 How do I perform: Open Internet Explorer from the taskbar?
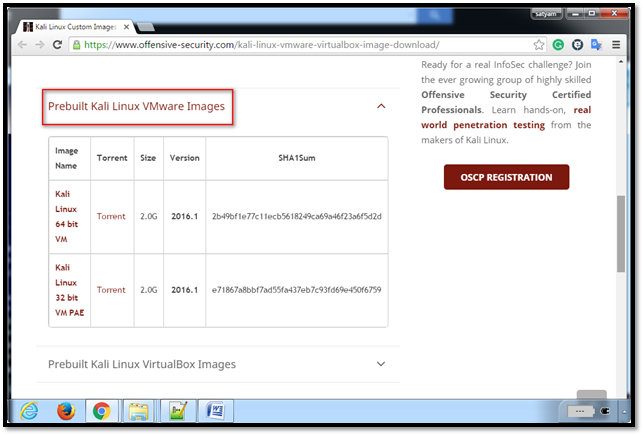point(29,410)
